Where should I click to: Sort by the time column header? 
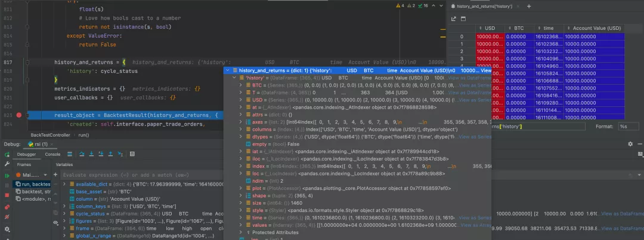pos(549,28)
